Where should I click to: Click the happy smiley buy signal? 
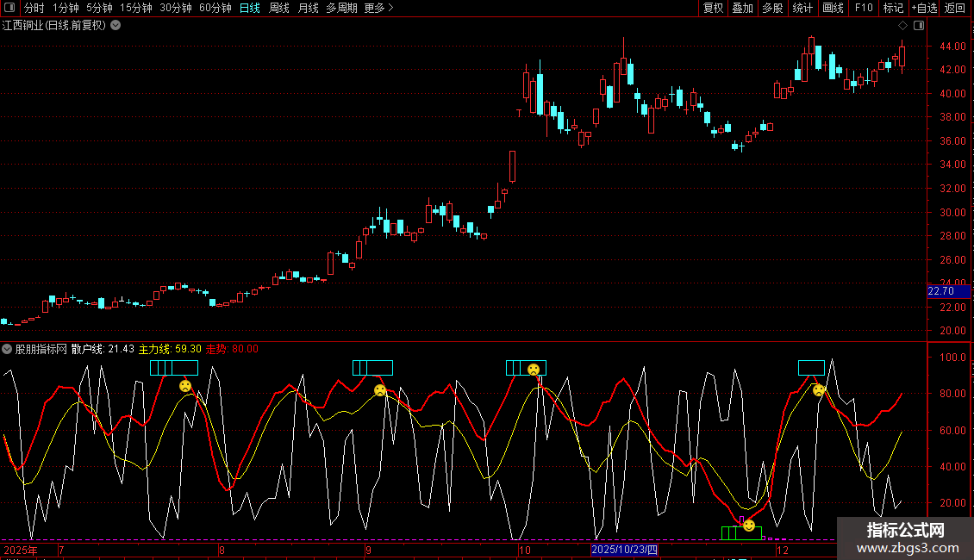pos(749,526)
